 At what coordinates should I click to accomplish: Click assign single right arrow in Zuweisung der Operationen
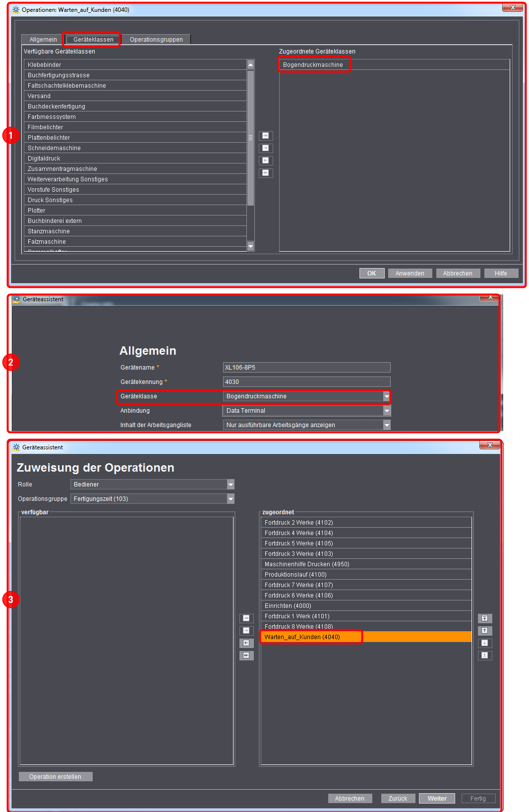coord(246,631)
